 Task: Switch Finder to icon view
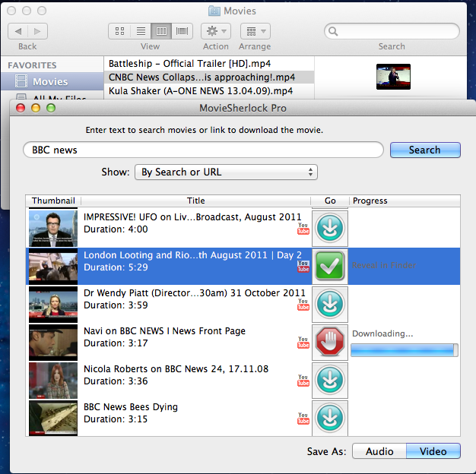tap(119, 31)
